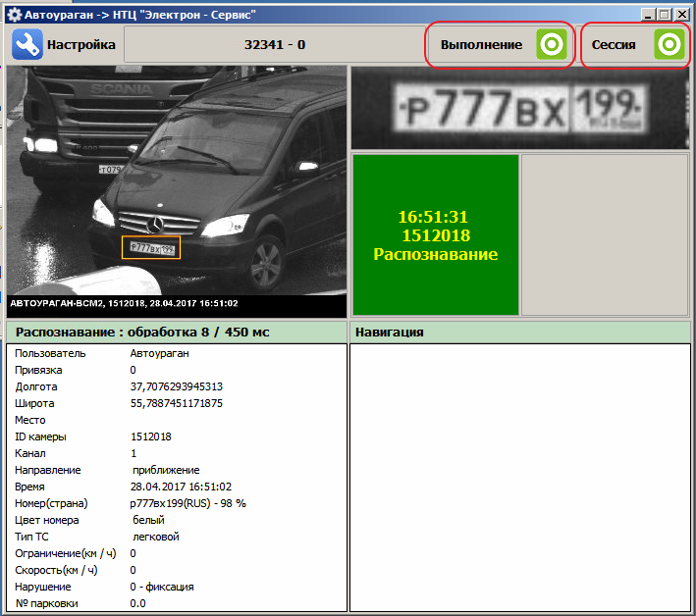The height and width of the screenshot is (616, 696).
Task: Open the Настройка settings button
Action: coord(81,45)
